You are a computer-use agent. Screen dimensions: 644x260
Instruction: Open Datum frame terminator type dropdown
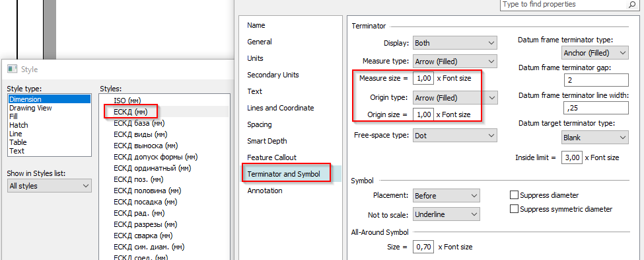tap(594, 53)
